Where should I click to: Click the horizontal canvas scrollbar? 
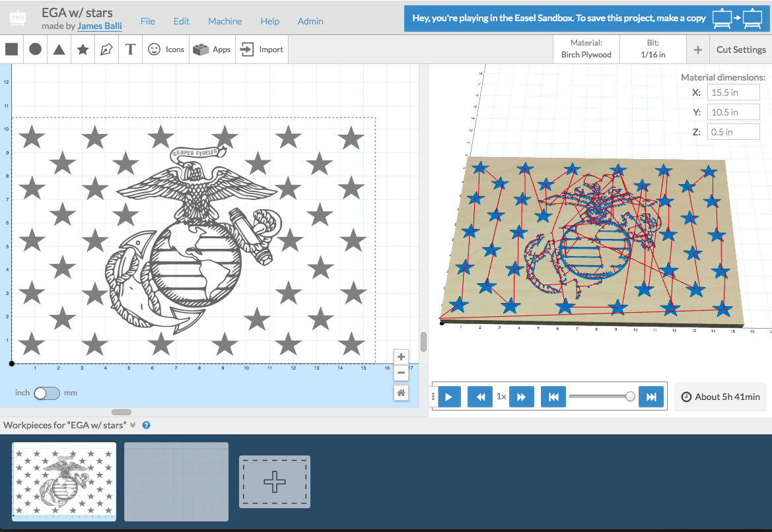[x=122, y=413]
